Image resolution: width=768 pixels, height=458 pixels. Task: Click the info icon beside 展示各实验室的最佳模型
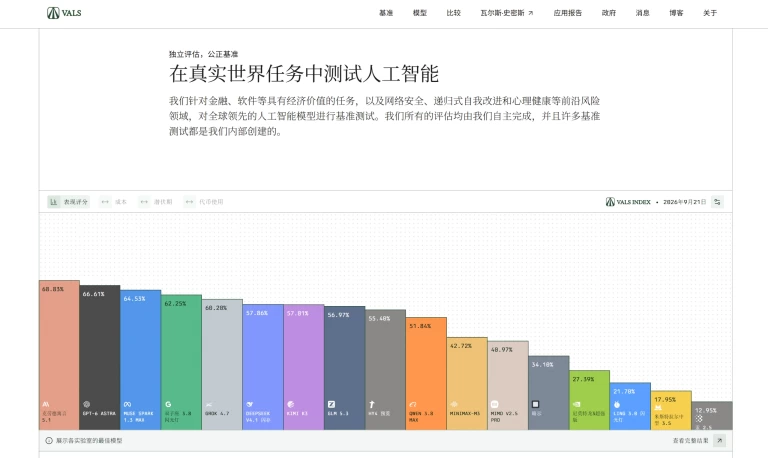[49, 441]
